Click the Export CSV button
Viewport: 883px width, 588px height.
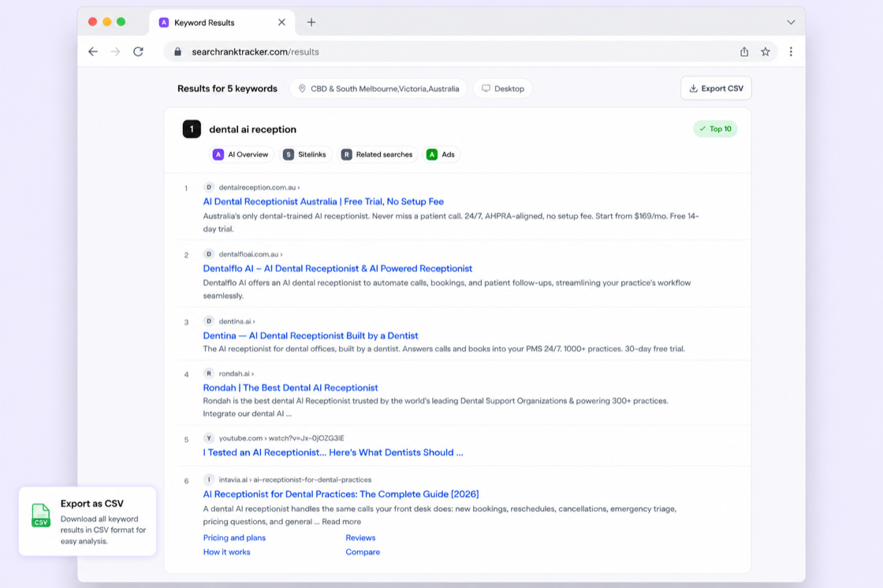point(717,88)
